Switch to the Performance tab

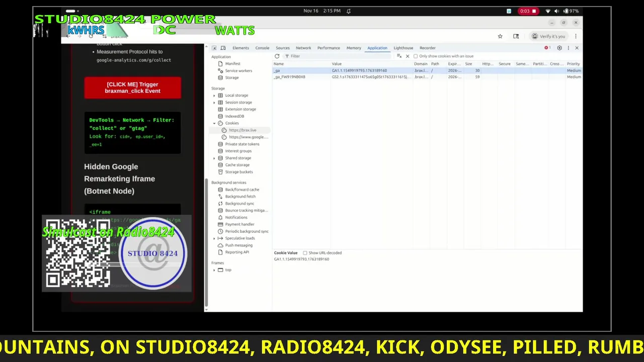[x=329, y=48]
